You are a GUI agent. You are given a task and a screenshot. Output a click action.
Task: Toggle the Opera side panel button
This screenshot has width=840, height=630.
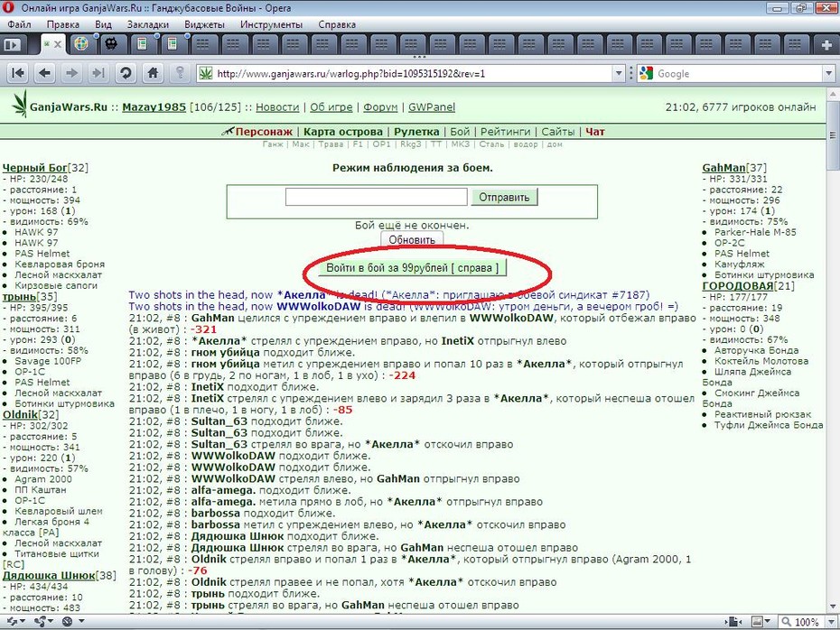(12, 44)
